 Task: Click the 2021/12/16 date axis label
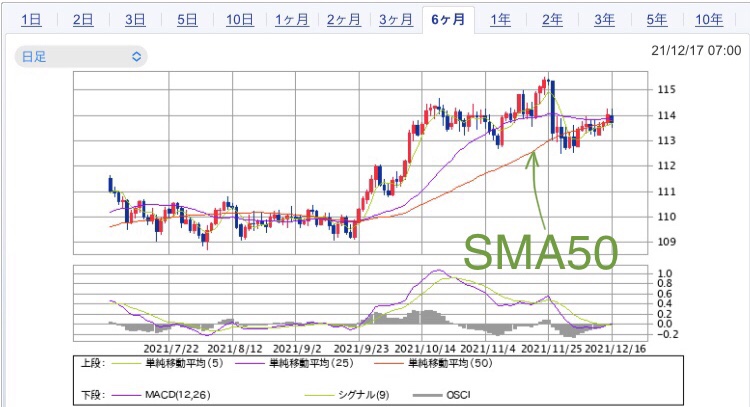coord(615,349)
